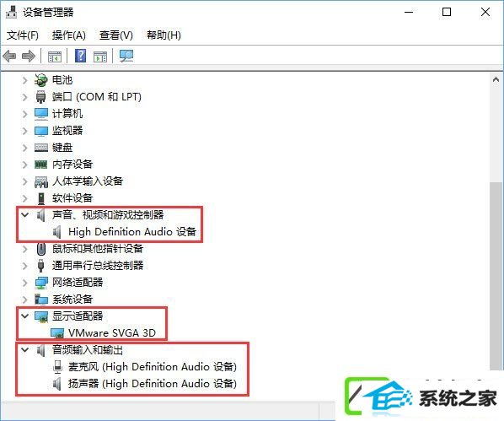
Task: Expand the 端口 (COM 和 LPT) node
Action: tap(24, 97)
